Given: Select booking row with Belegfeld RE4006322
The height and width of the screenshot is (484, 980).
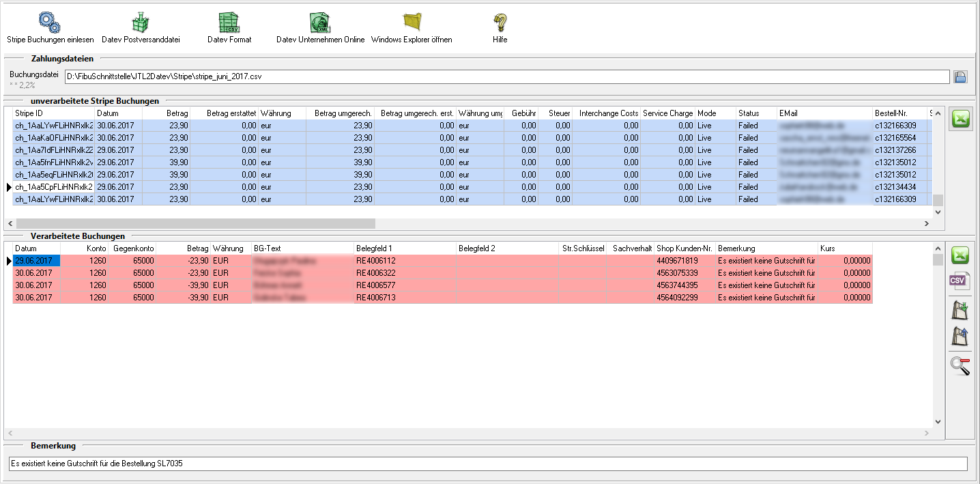Looking at the screenshot, I should (405, 273).
